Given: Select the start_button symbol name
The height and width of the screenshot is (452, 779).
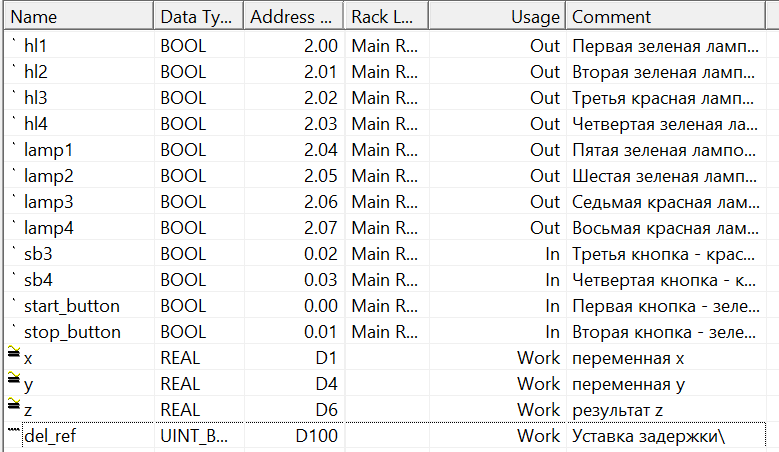Looking at the screenshot, I should (72, 306).
